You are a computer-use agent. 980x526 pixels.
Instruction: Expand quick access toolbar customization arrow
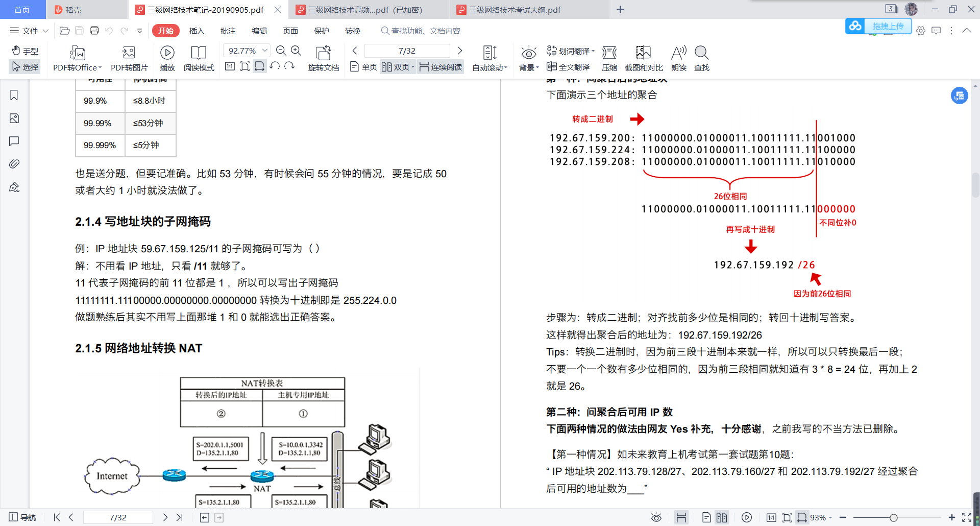click(139, 31)
